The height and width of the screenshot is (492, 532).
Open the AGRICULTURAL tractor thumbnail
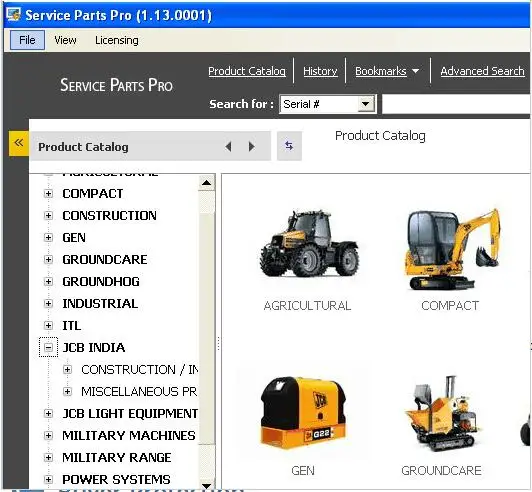coord(308,243)
